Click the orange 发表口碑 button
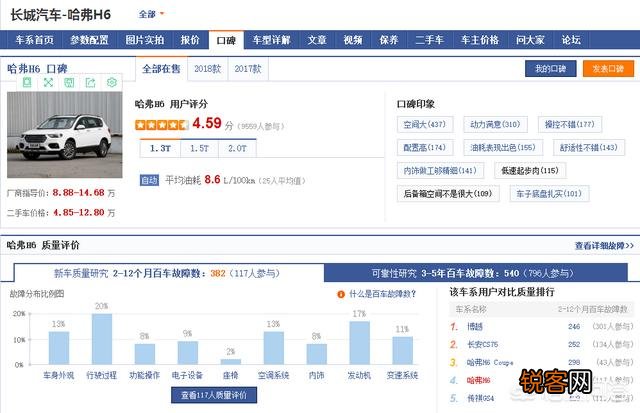 608,69
